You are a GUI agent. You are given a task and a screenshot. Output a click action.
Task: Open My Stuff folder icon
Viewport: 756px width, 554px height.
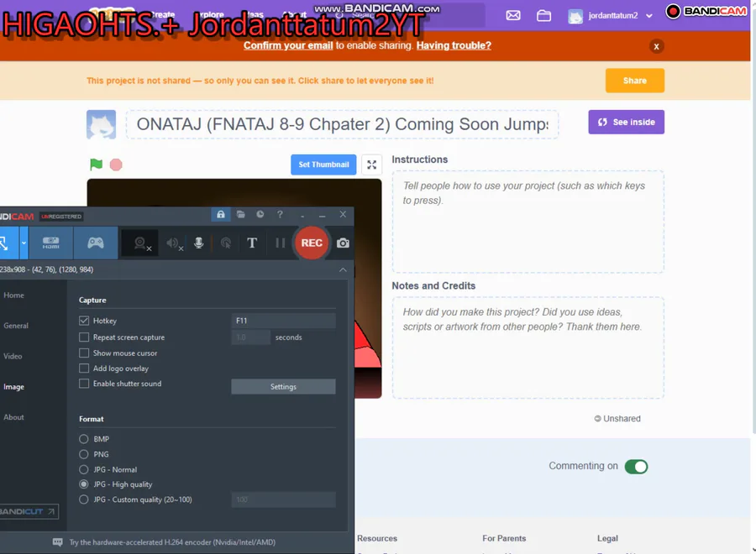click(543, 15)
